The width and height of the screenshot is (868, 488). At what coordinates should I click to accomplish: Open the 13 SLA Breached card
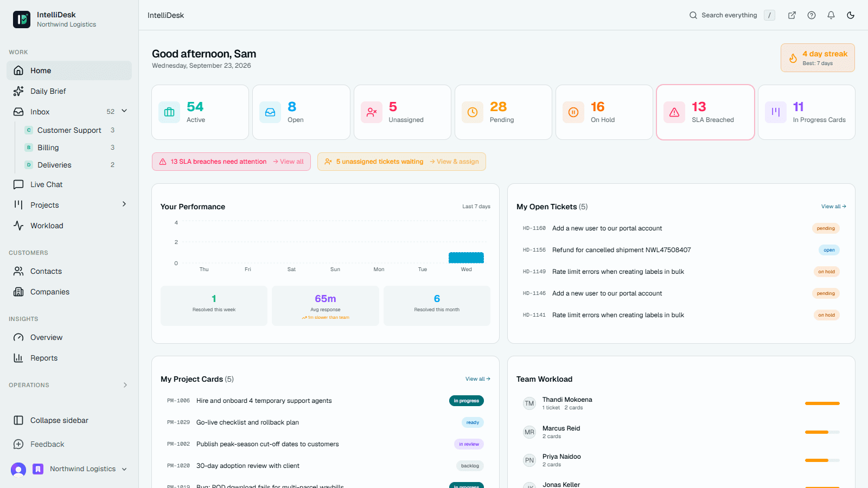pyautogui.click(x=705, y=112)
